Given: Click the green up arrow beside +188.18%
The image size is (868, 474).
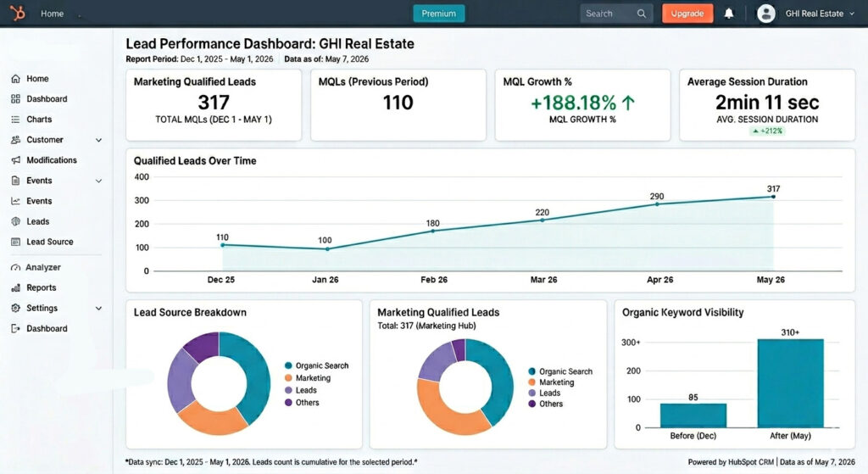Looking at the screenshot, I should pos(628,103).
